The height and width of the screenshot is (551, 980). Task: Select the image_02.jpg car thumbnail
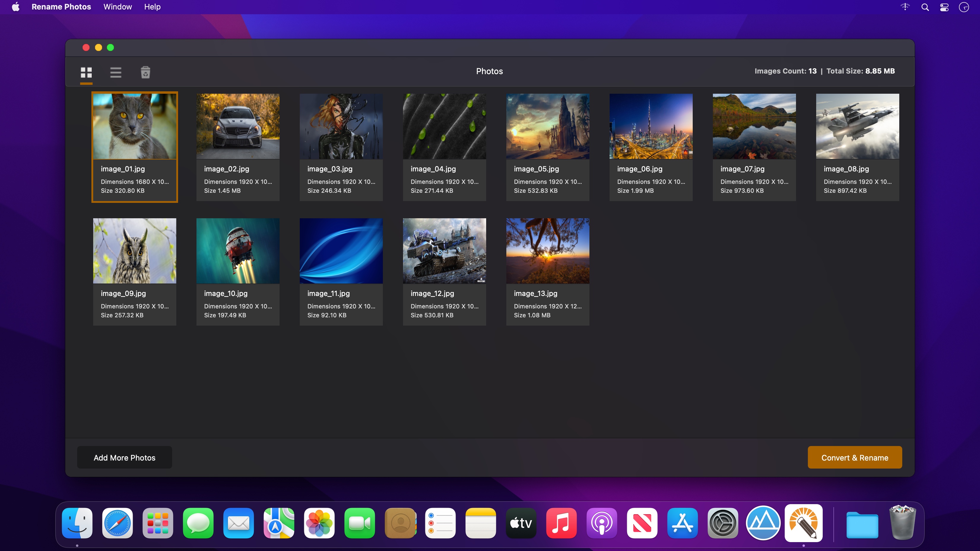(238, 127)
